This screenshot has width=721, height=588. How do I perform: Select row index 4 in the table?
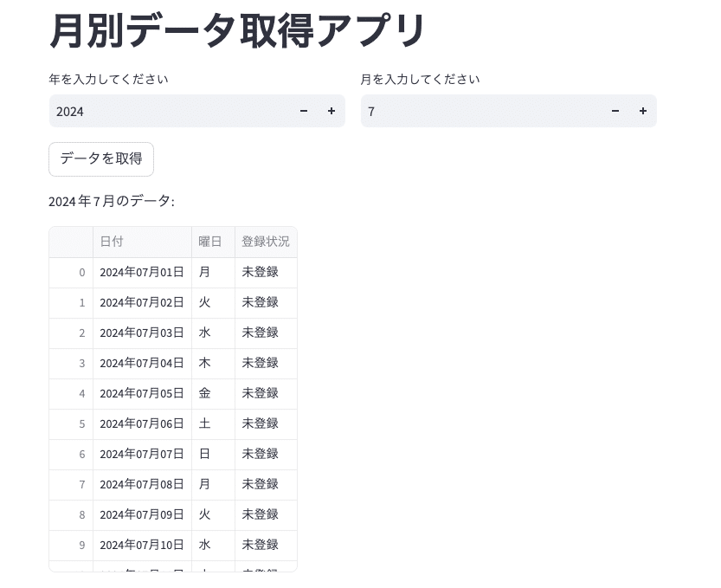click(71, 394)
